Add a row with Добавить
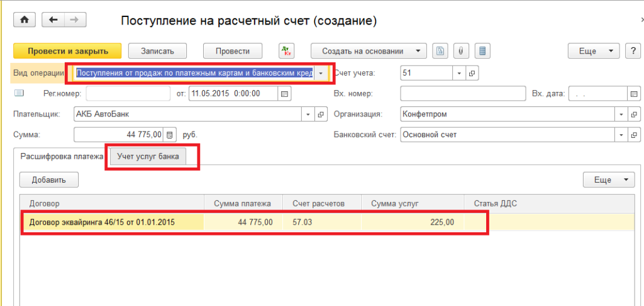The height and width of the screenshot is (306, 644). [49, 179]
